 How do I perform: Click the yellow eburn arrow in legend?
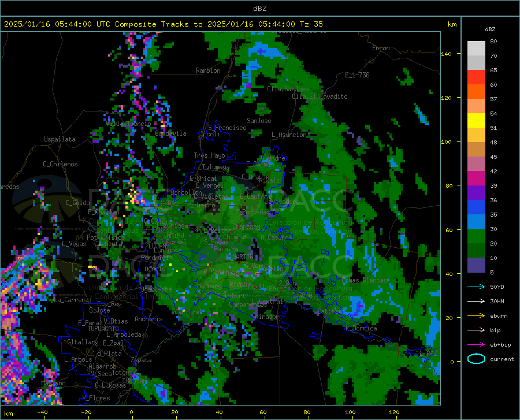pos(476,315)
